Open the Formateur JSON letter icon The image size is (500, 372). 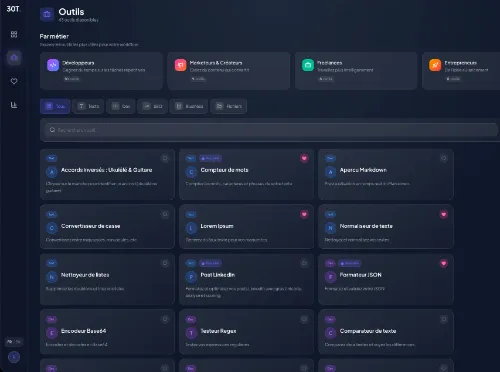point(330,277)
